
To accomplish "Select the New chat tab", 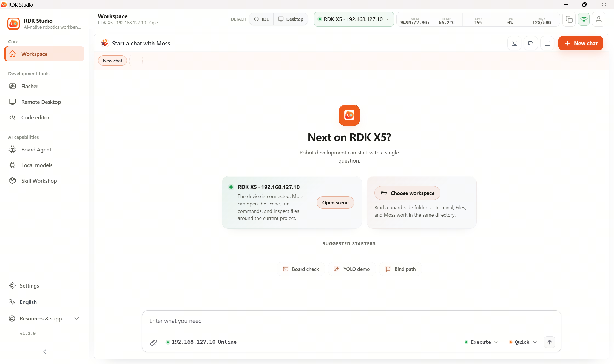I will pyautogui.click(x=113, y=61).
